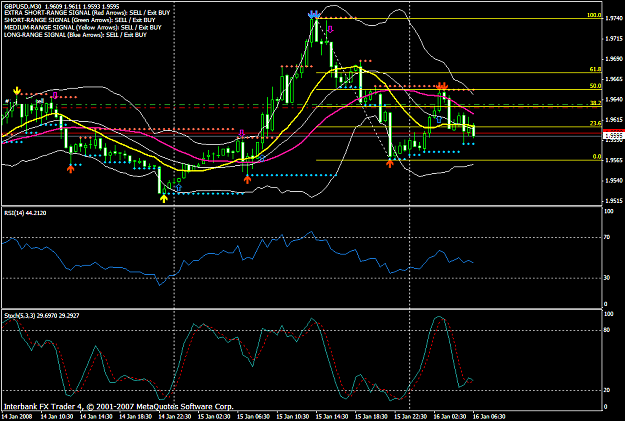Click the Stoch(5,3,3) 29.6970 29.2927 label
Viewport: 625px width, 421px height.
pos(41,316)
